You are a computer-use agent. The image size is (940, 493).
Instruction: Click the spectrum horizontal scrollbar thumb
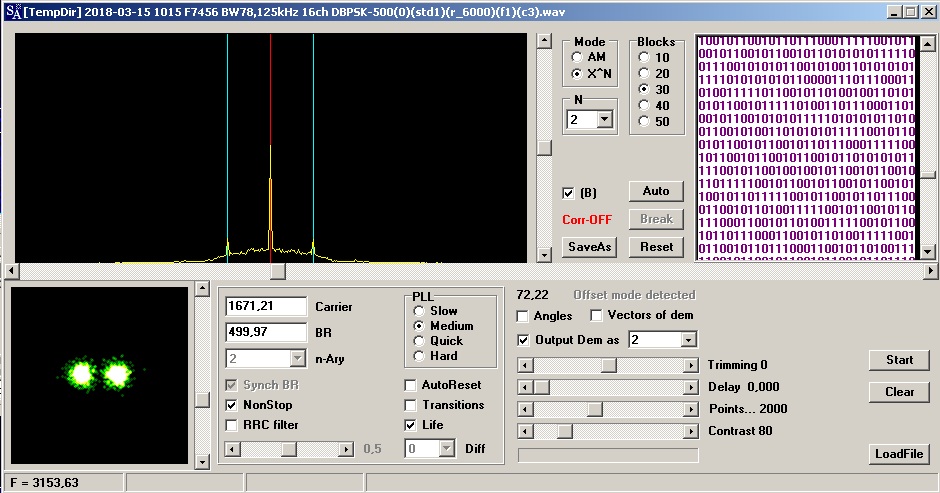tap(278, 272)
